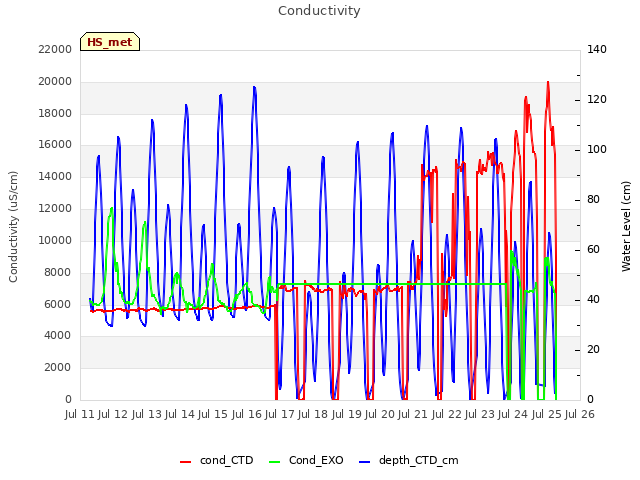Click the 80 right axis tick label
This screenshot has height=480, width=640.
pos(593,200)
